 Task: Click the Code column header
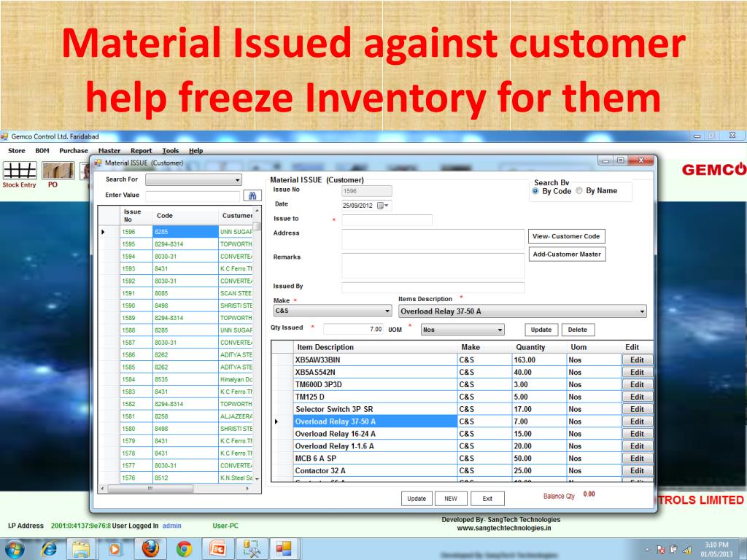click(185, 216)
